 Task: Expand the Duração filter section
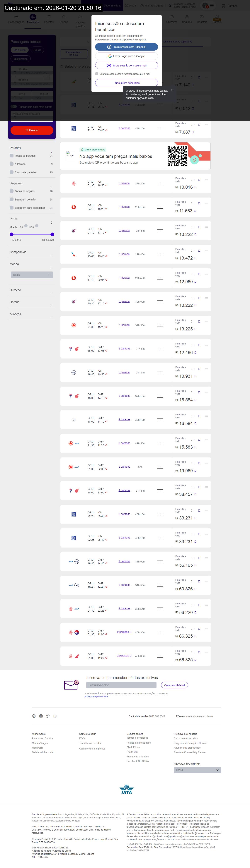[x=51, y=294]
